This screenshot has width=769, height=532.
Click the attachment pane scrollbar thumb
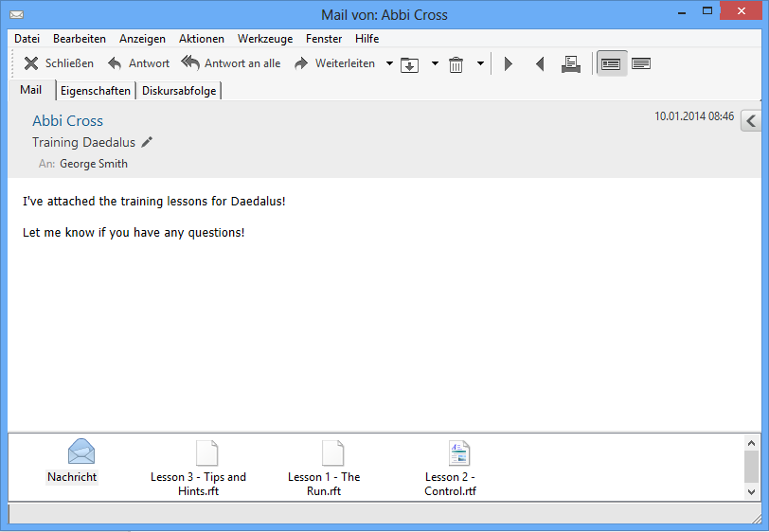click(751, 467)
